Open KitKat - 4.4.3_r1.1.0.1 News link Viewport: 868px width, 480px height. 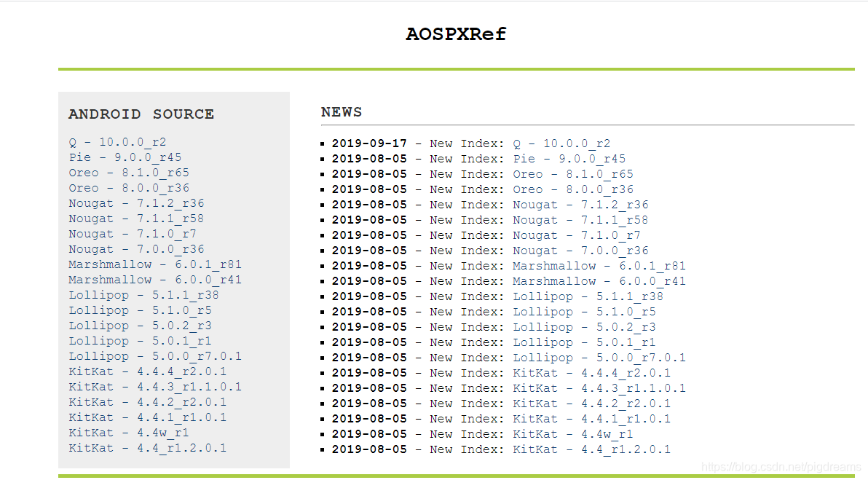(599, 389)
